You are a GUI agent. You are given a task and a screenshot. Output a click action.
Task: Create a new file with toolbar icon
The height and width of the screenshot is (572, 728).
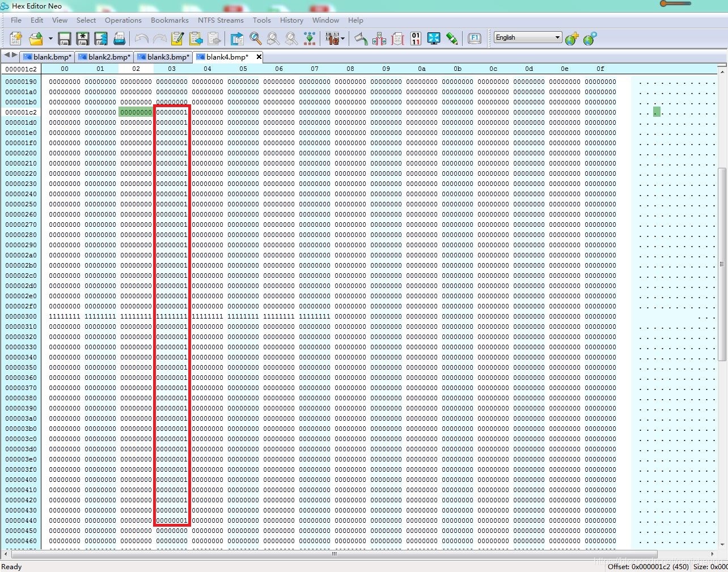(x=16, y=39)
